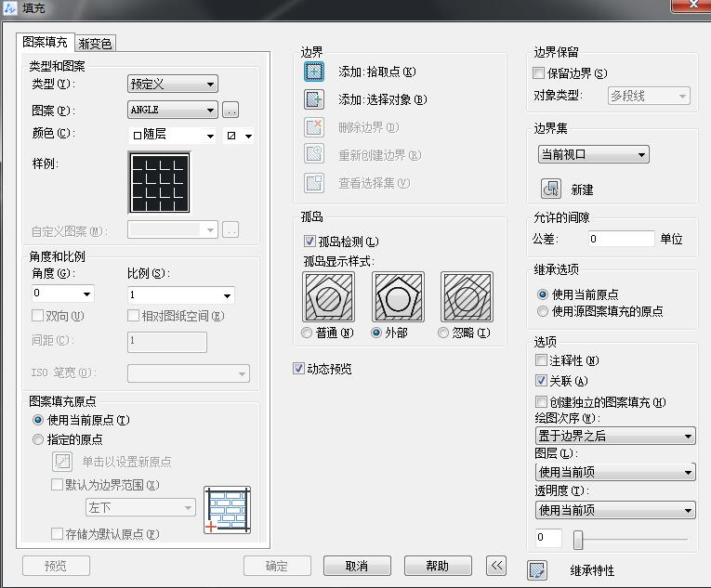This screenshot has width=711, height=588.
Task: Open the Boundary Set dropdown showing 当前视口
Action: click(594, 154)
